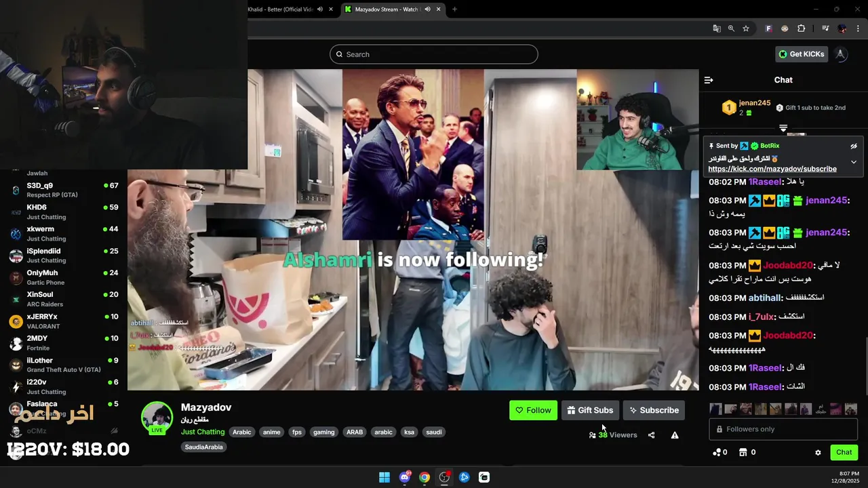Select the SaudiaArabia tag
Image resolution: width=868 pixels, height=488 pixels.
[x=203, y=447]
